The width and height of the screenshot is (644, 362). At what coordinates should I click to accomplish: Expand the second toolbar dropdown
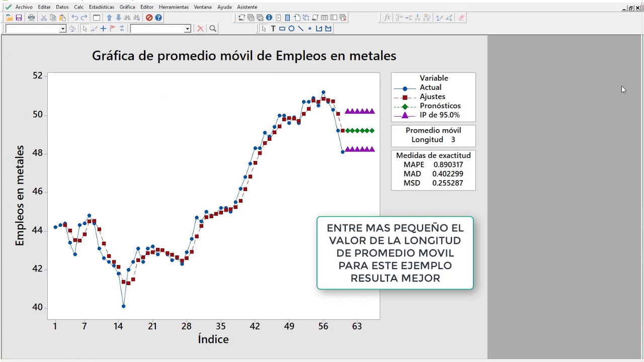187,29
